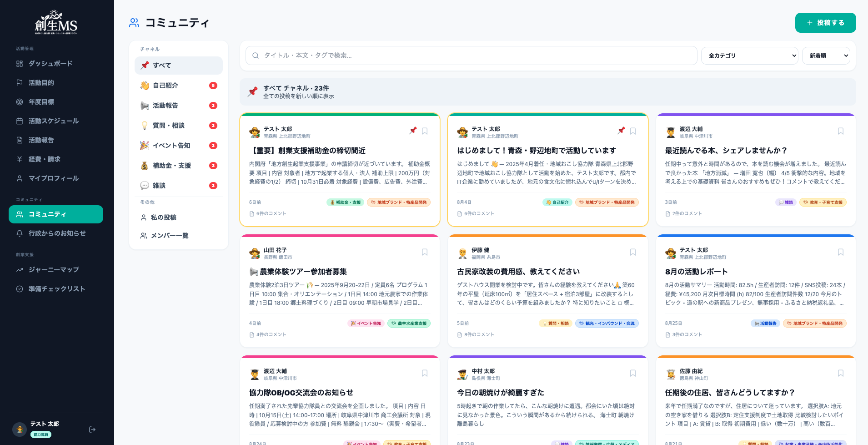This screenshot has height=445, width=868.
Task: Go to 活動目的 page
Action: point(56,83)
